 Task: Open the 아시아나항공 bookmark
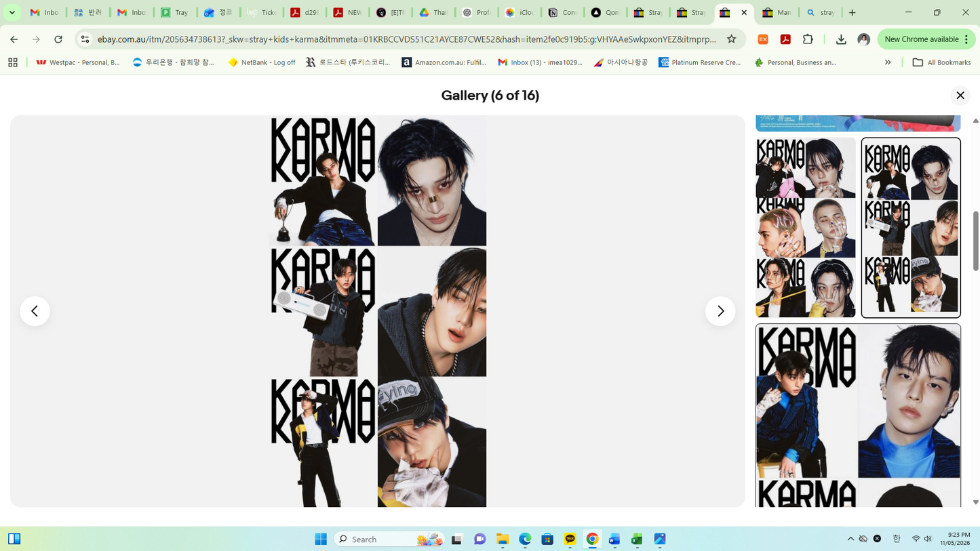621,62
